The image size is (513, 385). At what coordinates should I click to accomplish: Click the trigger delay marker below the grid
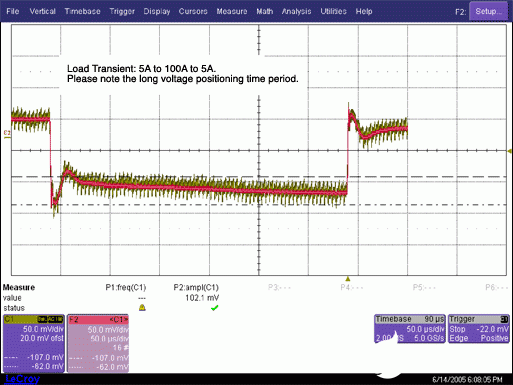pyautogui.click(x=348, y=279)
